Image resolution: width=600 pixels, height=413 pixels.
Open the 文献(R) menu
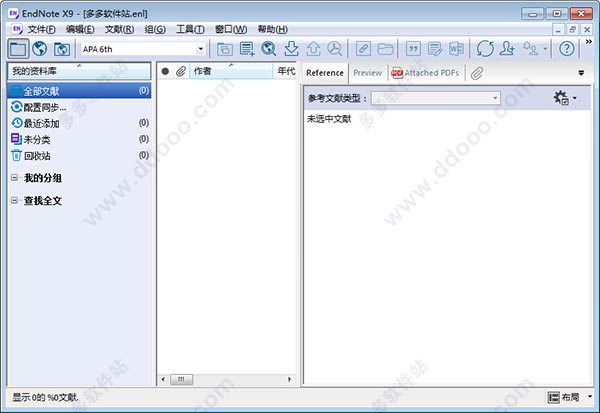point(119,29)
